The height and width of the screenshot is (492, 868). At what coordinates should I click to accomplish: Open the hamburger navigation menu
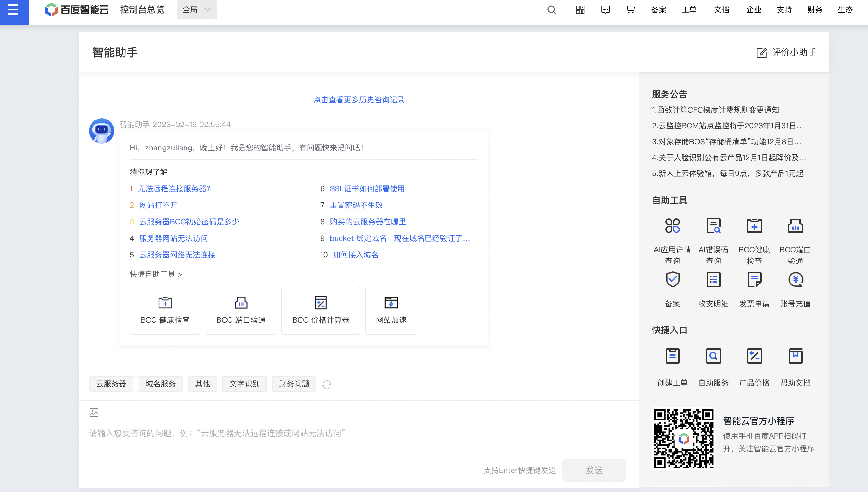(x=14, y=10)
